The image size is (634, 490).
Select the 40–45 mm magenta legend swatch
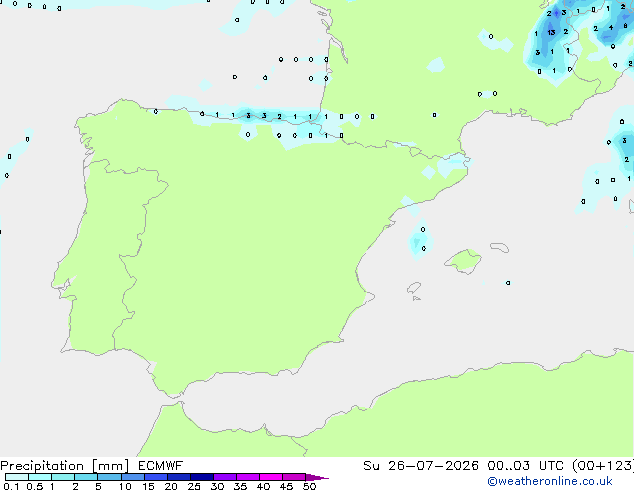click(271, 477)
